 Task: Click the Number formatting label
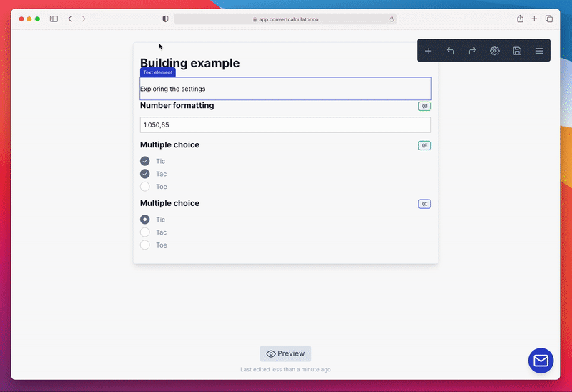click(177, 105)
